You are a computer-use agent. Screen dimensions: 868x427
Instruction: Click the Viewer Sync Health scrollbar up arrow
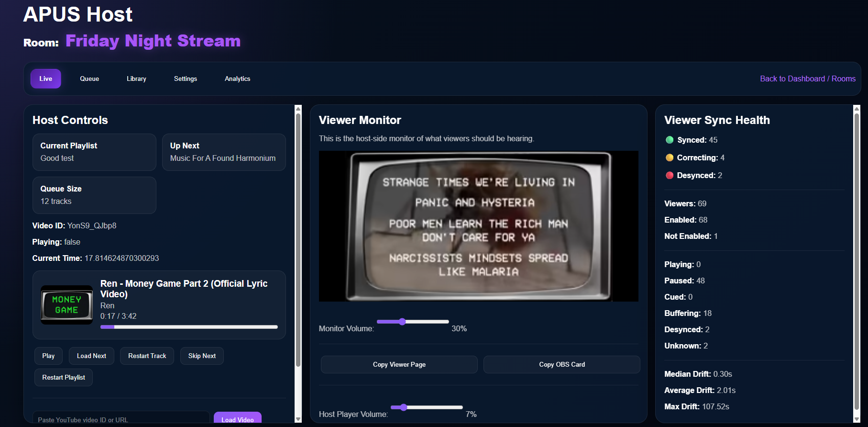point(857,109)
